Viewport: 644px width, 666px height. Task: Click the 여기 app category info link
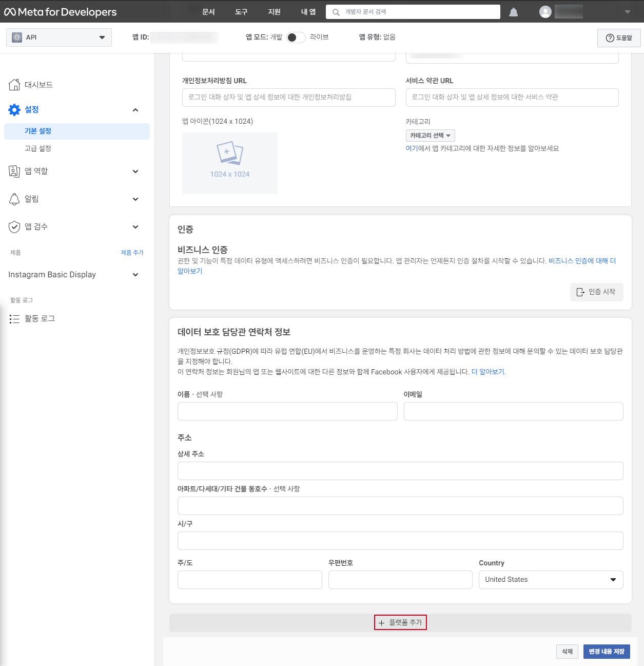click(x=412, y=148)
